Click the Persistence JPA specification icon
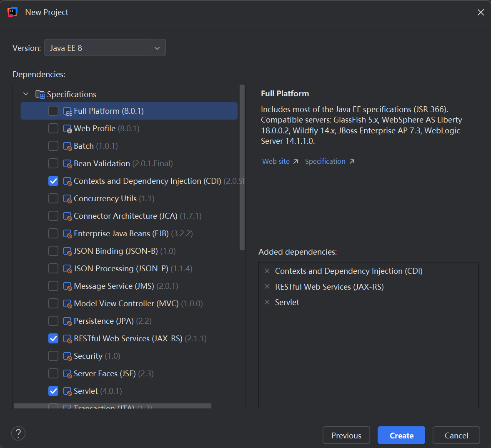This screenshot has height=448, width=491. (68, 322)
